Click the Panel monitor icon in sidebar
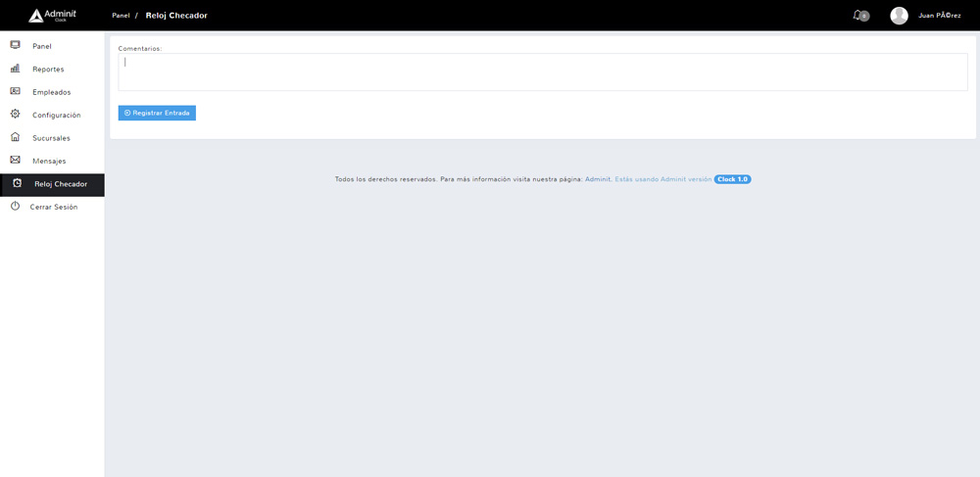Screen dimensions: 980x477 coord(15,45)
